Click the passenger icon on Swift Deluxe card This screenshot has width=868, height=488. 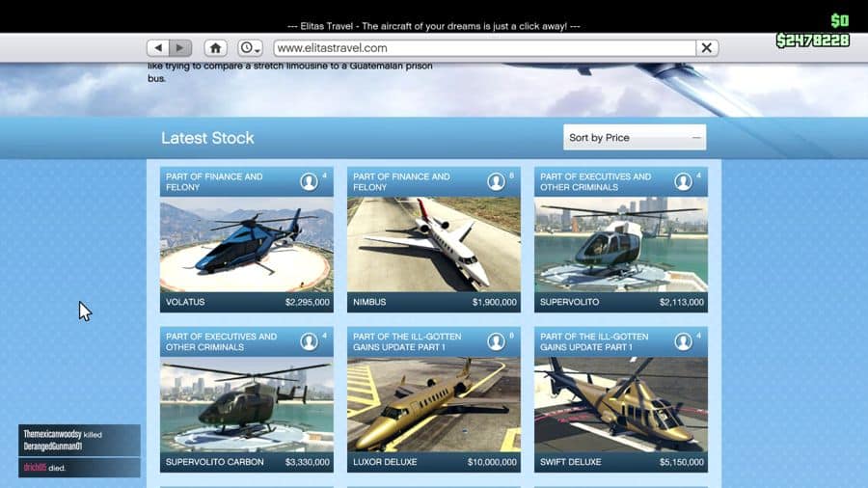[x=683, y=341]
